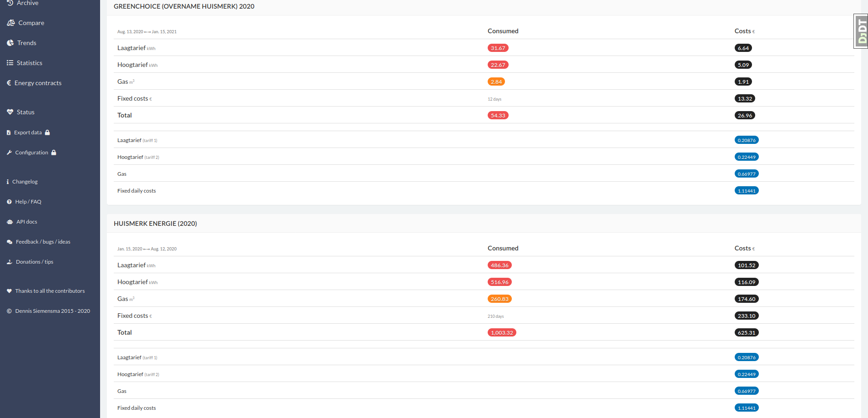This screenshot has width=868, height=418.
Task: Click the Feedback chat bubbles icon
Action: click(10, 242)
